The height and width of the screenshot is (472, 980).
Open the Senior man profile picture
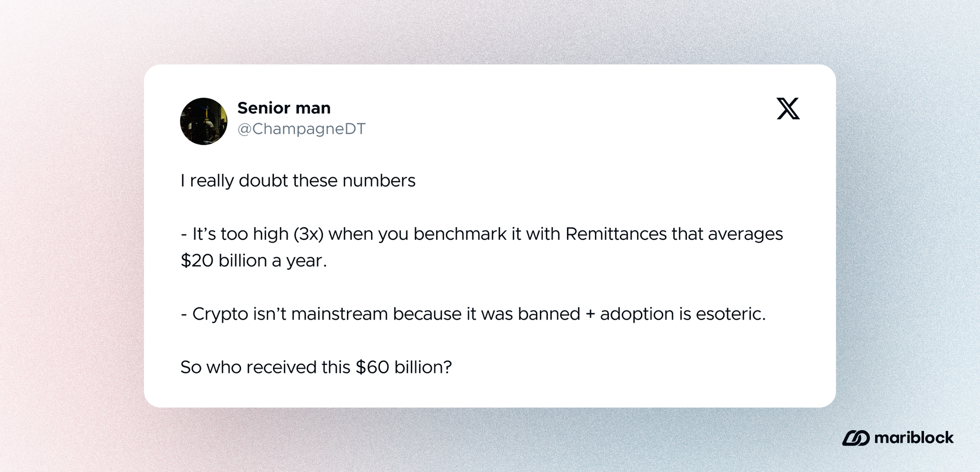tap(204, 121)
